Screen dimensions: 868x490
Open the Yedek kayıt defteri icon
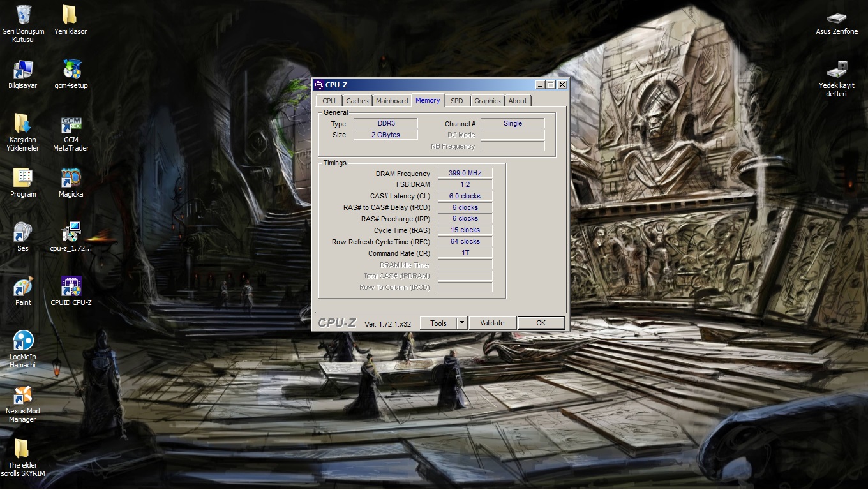tap(837, 69)
